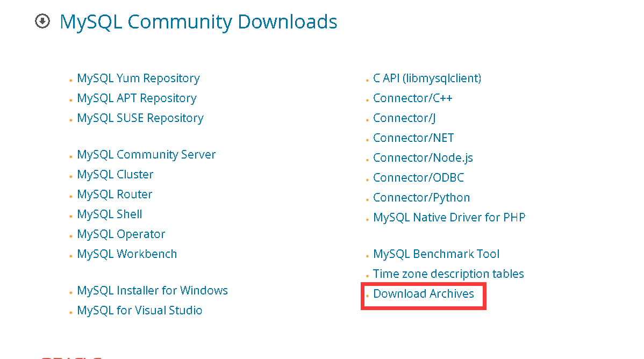Open C API (libmysqlclient) link

[x=427, y=78]
